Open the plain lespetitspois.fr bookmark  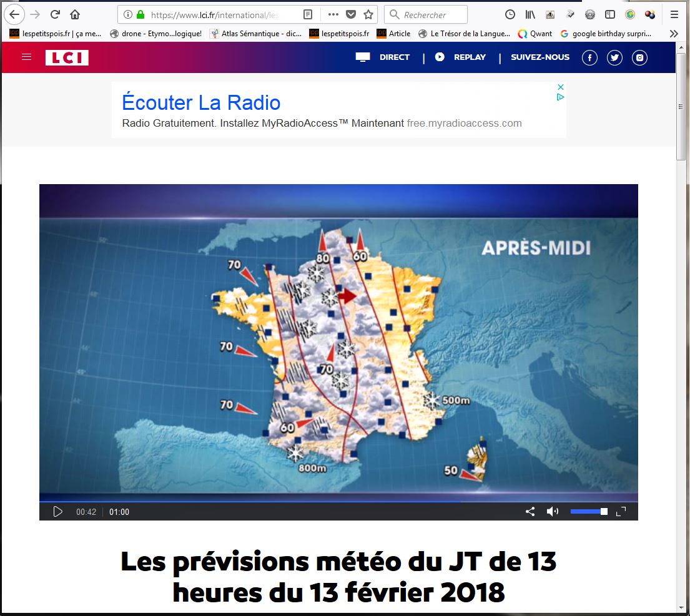tap(339, 34)
